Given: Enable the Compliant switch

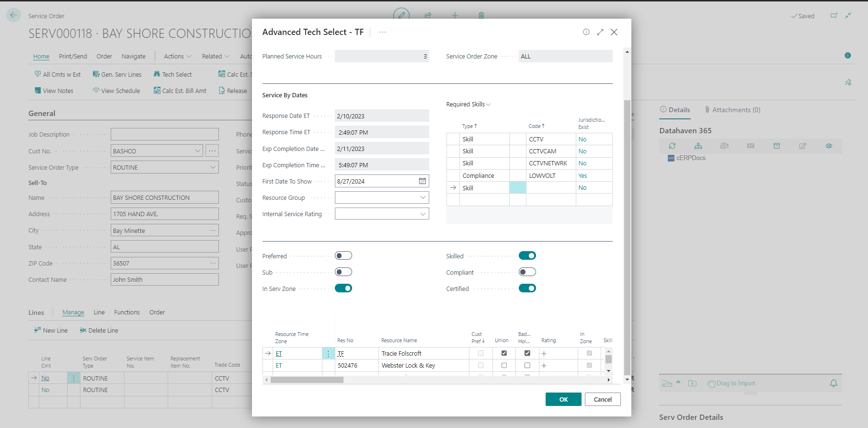Looking at the screenshot, I should 527,272.
